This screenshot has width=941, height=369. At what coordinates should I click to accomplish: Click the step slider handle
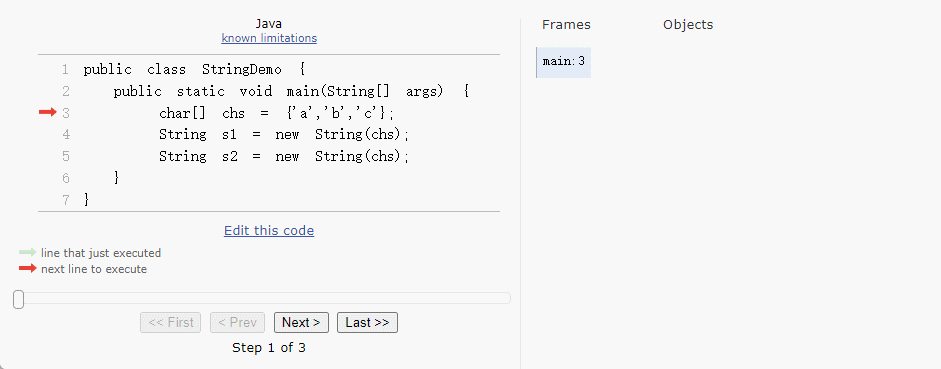(19, 299)
